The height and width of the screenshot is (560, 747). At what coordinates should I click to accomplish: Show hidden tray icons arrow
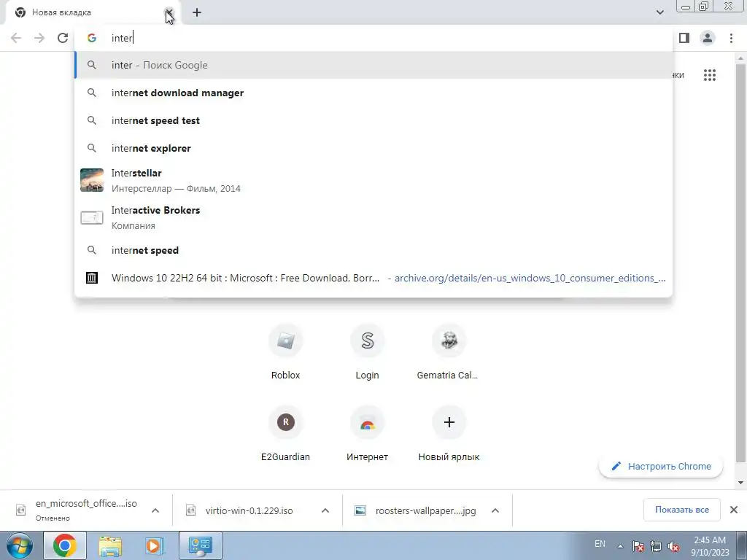pos(620,546)
